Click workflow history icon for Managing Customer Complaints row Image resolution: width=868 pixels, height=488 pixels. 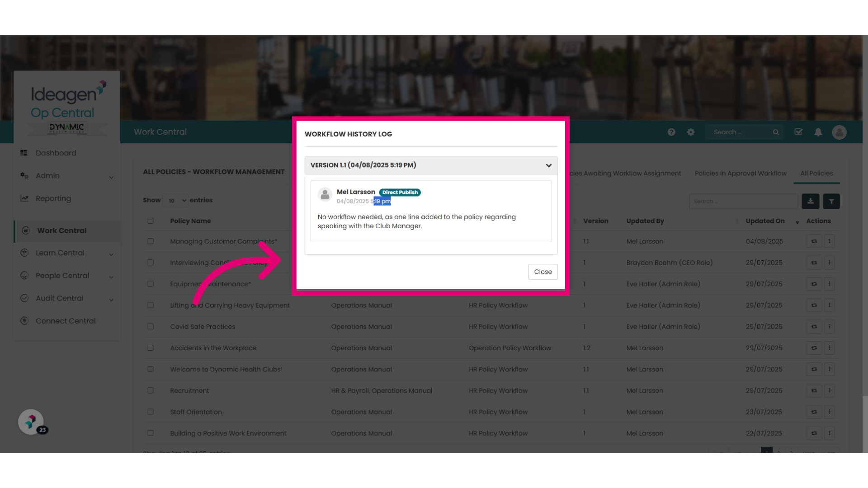tap(814, 241)
